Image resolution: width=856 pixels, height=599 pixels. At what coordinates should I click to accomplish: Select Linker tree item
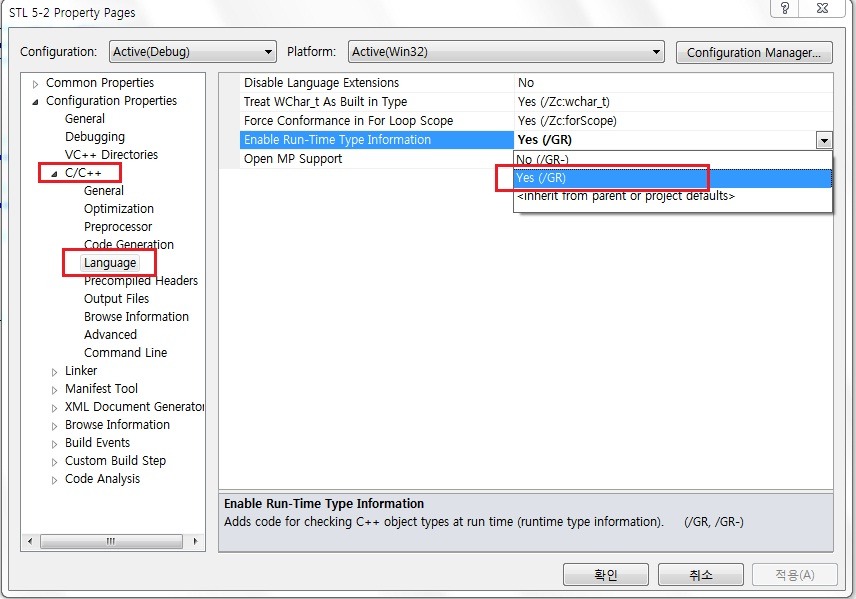81,371
